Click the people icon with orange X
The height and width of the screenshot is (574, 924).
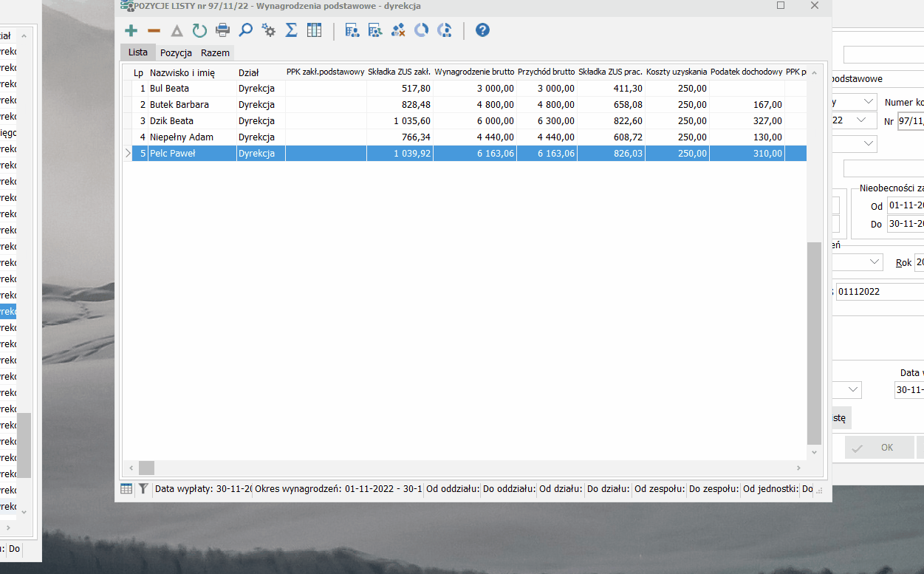(398, 30)
